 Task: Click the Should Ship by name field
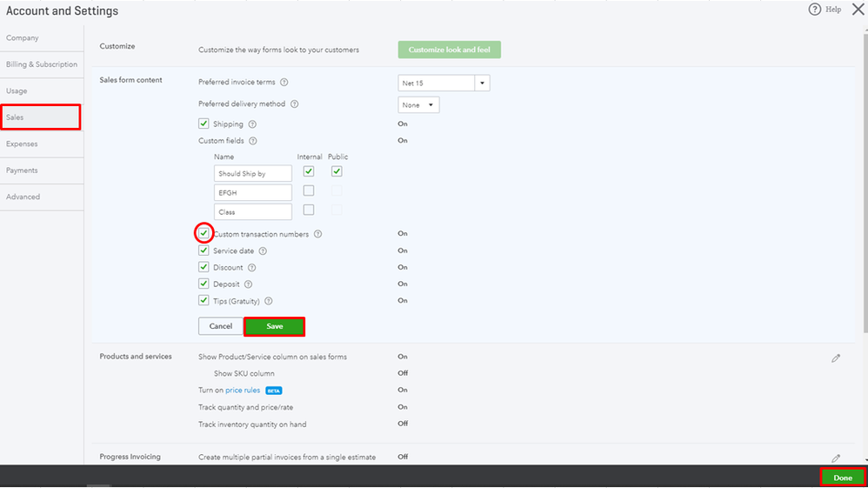[x=252, y=174]
